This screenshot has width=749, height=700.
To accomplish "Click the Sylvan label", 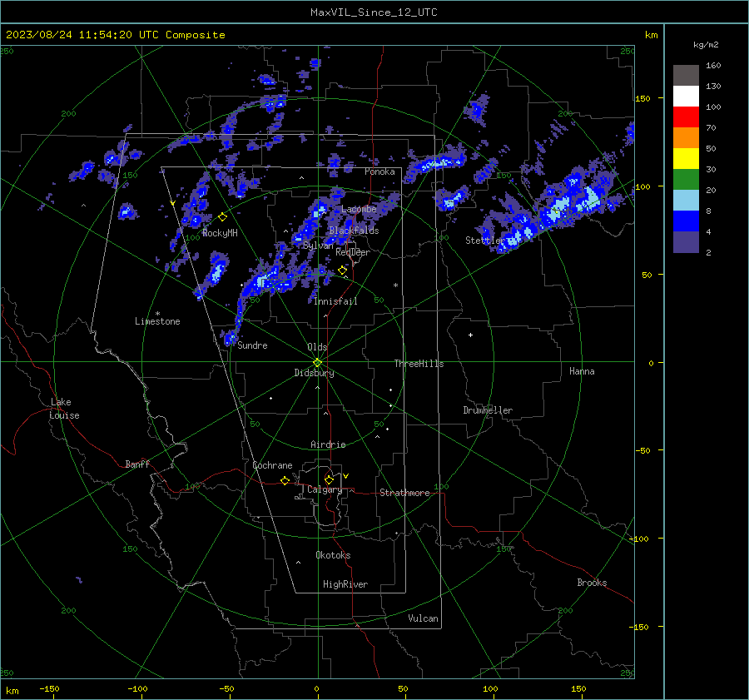I will (318, 246).
